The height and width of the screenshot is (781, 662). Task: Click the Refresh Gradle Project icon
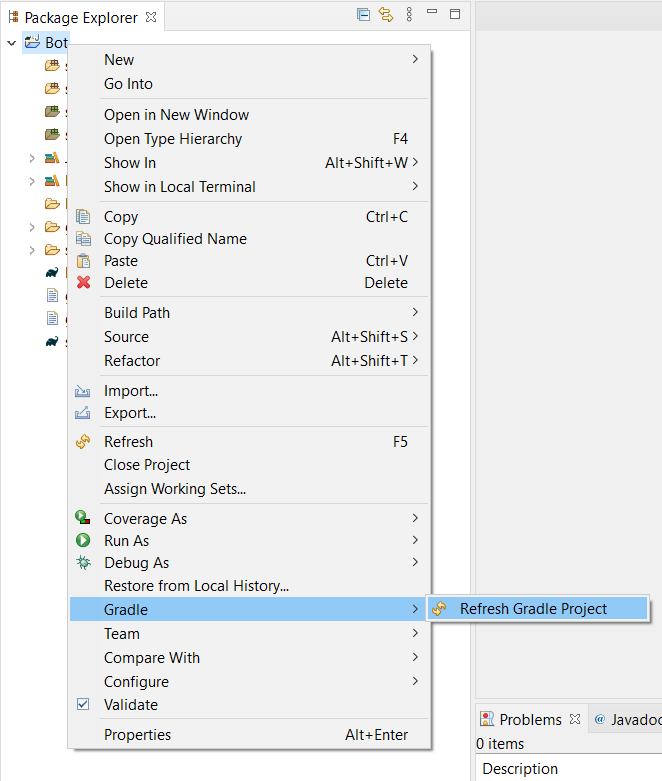coord(439,608)
